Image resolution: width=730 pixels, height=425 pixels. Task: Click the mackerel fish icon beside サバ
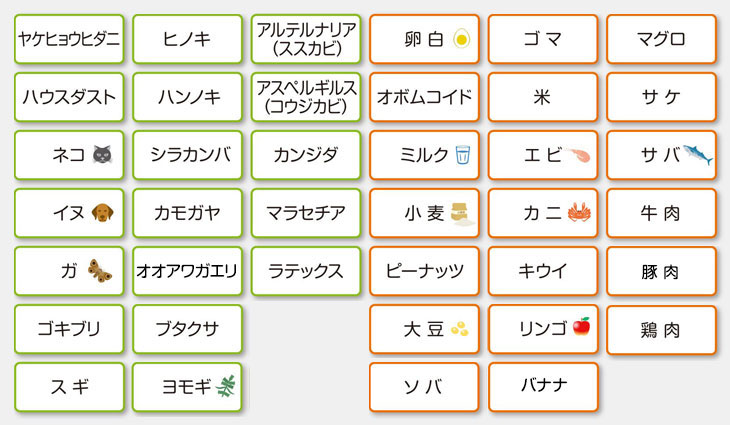tap(698, 154)
